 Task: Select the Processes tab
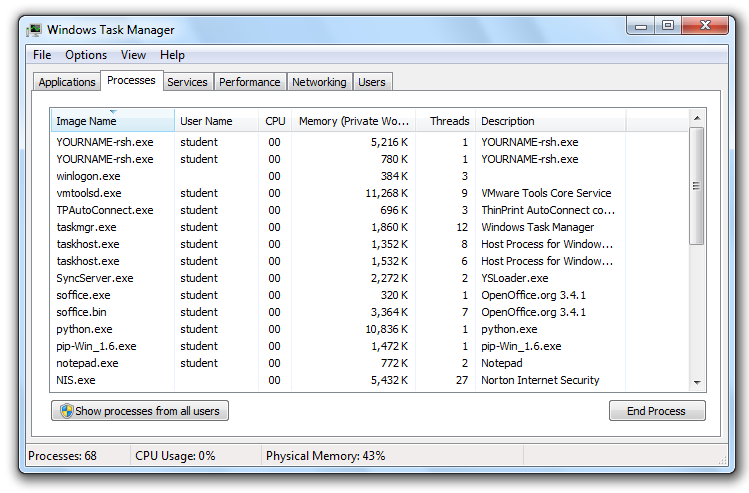(x=131, y=80)
